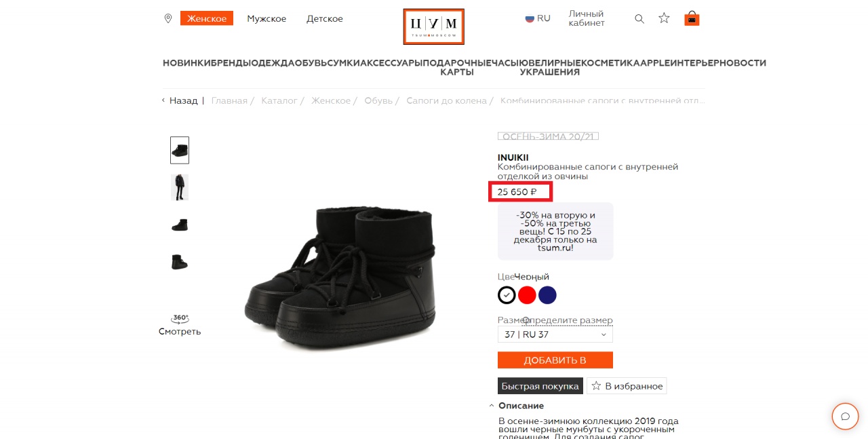
Task: Switch to the Женское section
Action: click(207, 18)
